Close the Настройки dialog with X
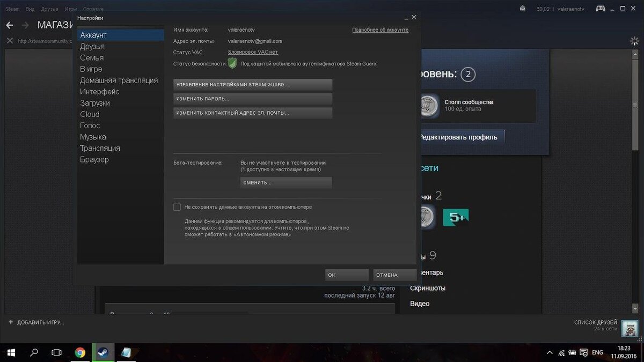Screen dimensions: 644x362 (x=413, y=18)
